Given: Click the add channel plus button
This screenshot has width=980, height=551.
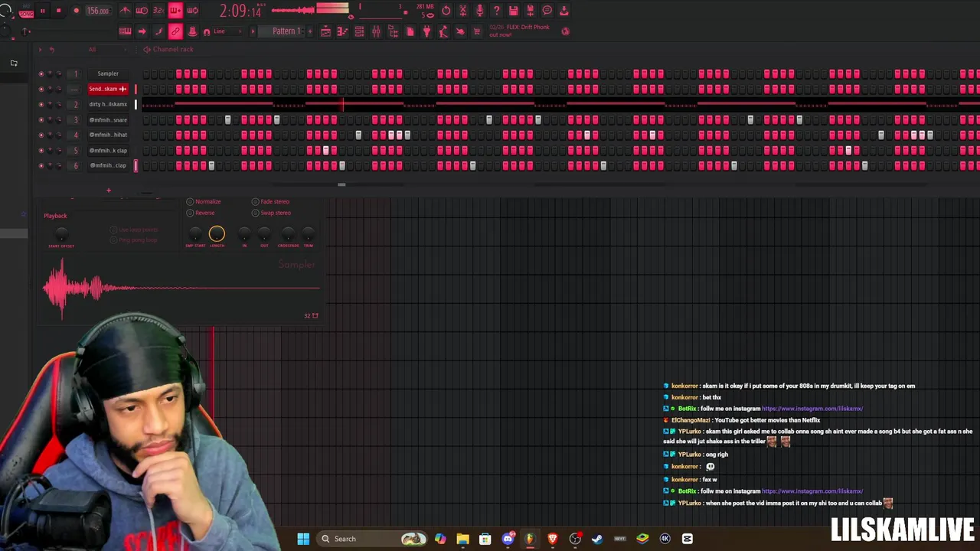Looking at the screenshot, I should coord(108,190).
